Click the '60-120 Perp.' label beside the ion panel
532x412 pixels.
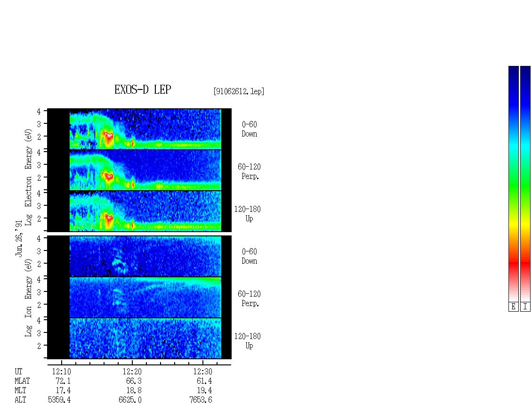click(x=250, y=299)
